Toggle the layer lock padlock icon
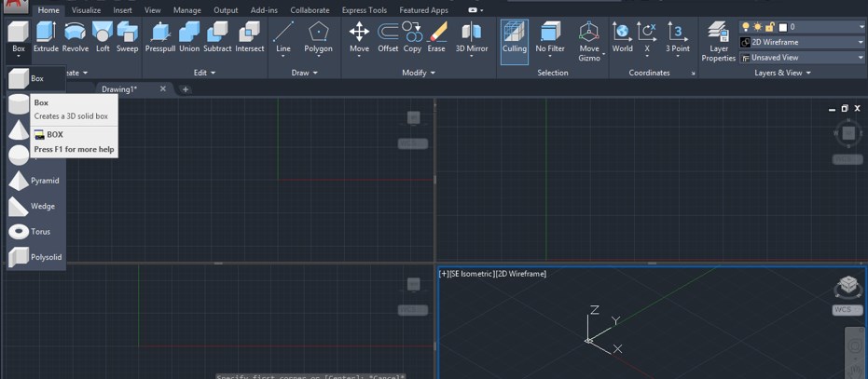 (769, 27)
